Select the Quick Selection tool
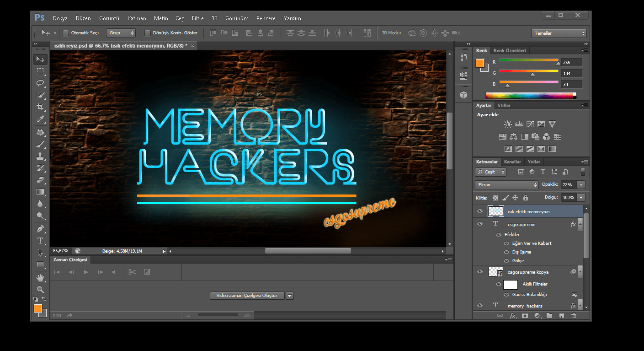644x351 pixels. coord(40,95)
